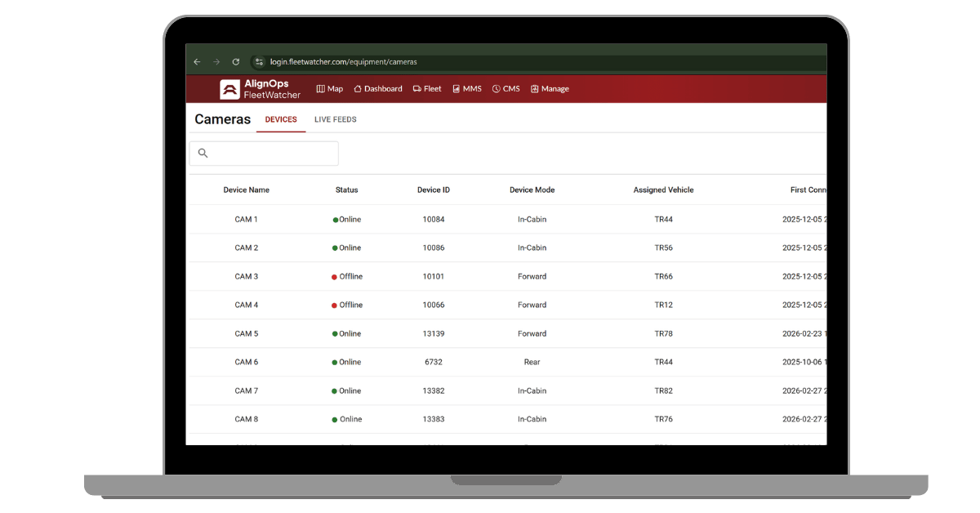Image resolution: width=980 pixels, height=513 pixels.
Task: Click assigned vehicle TR12
Action: (x=664, y=306)
